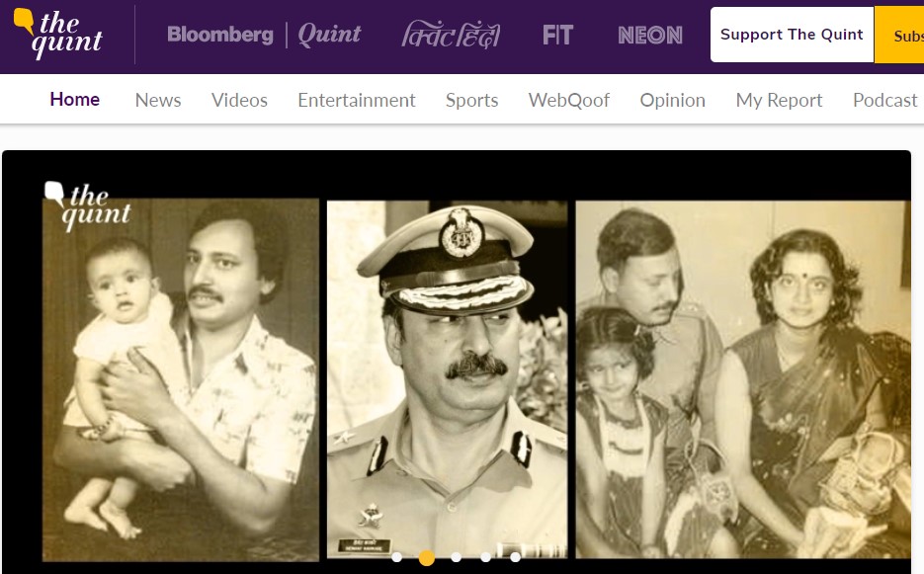Image resolution: width=924 pixels, height=574 pixels.
Task: Click Support The Quint button
Action: 792,35
